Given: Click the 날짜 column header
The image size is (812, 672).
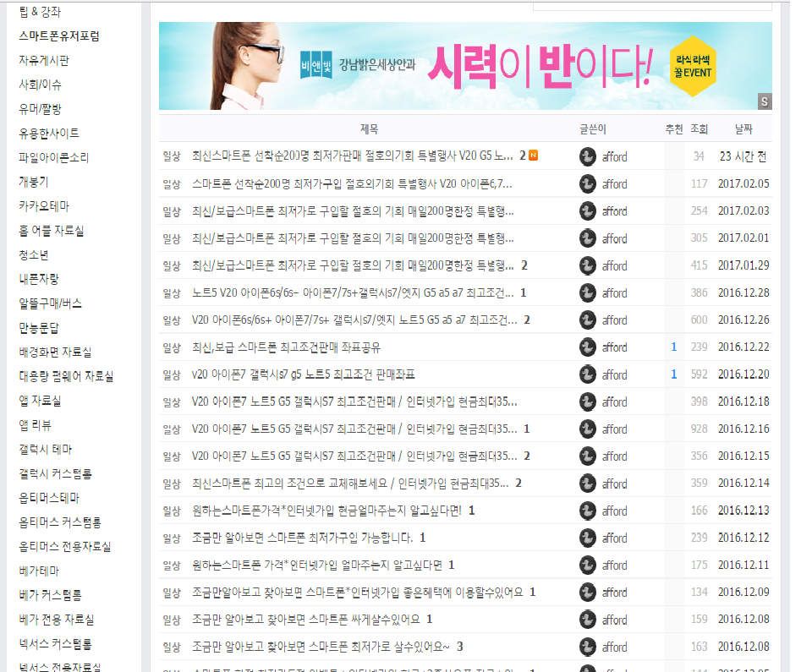Looking at the screenshot, I should [743, 129].
